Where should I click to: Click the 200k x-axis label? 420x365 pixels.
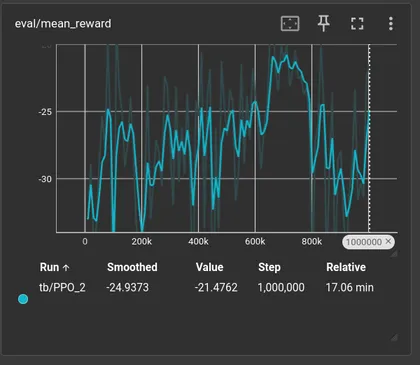point(142,241)
